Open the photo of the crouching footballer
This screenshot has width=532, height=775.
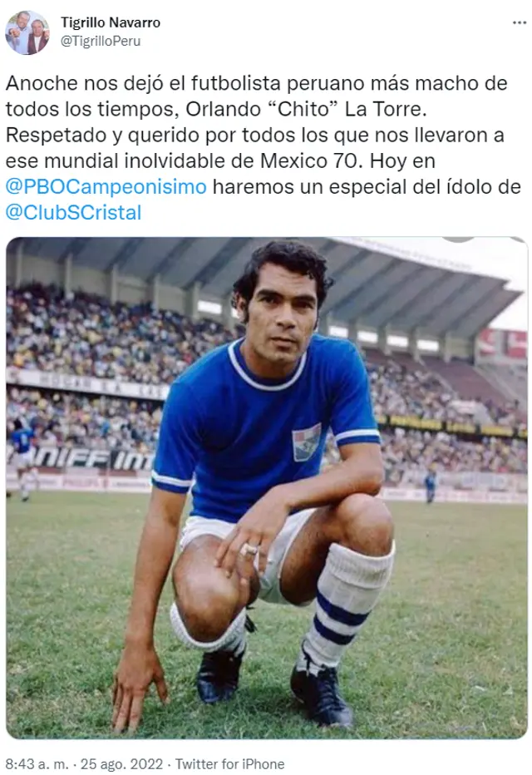(267, 488)
